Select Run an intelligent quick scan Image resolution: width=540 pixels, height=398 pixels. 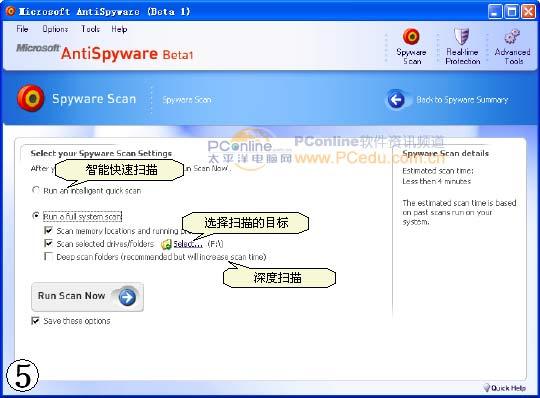[x=35, y=190]
